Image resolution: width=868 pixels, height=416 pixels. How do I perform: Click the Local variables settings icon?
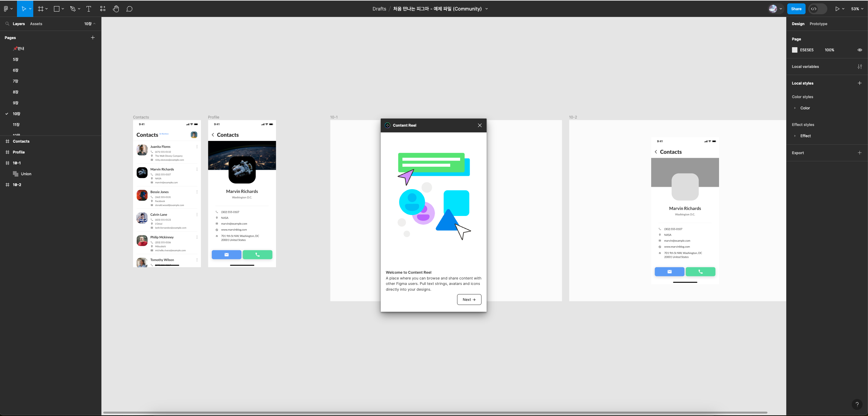point(860,67)
